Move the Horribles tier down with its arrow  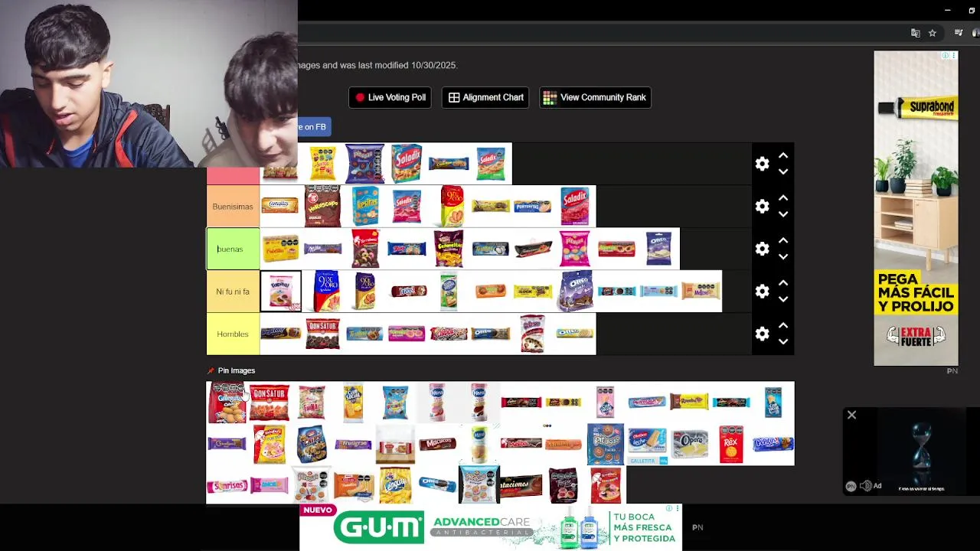(783, 342)
